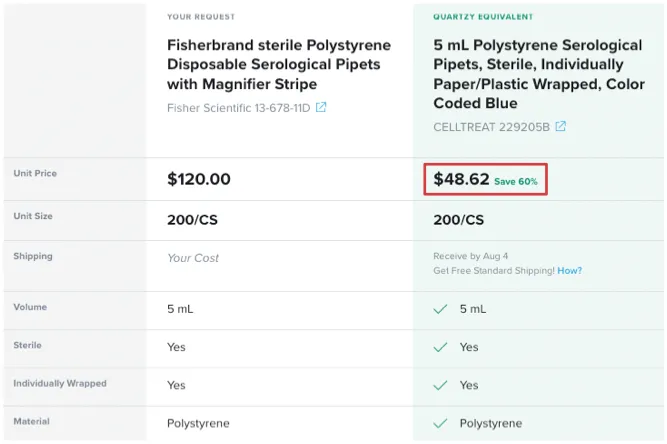This screenshot has width=667, height=444.
Task: Click the 'Shipping' row label
Action: (33, 256)
